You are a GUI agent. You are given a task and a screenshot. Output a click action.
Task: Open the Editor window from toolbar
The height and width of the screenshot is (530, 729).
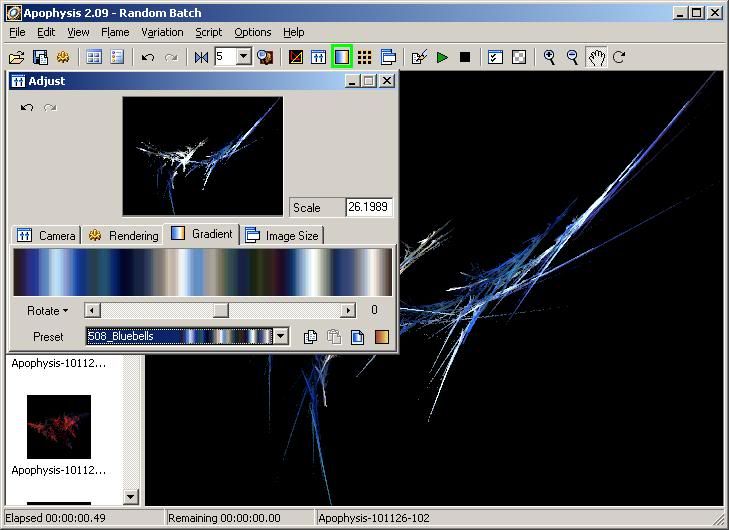pos(295,58)
